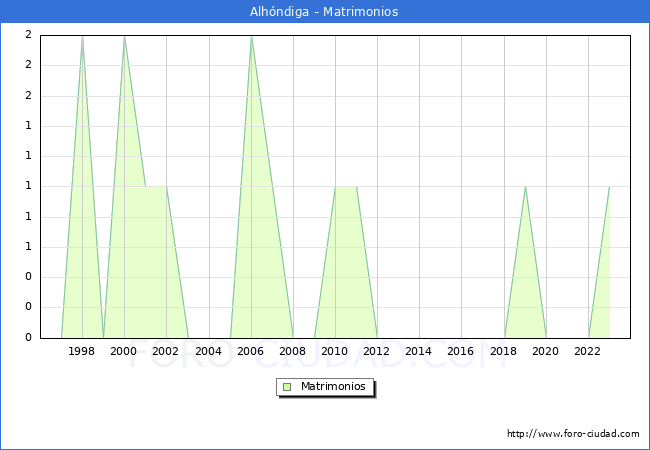Click the 2020 x-axis label
Screen dimensions: 650x450
(x=545, y=351)
